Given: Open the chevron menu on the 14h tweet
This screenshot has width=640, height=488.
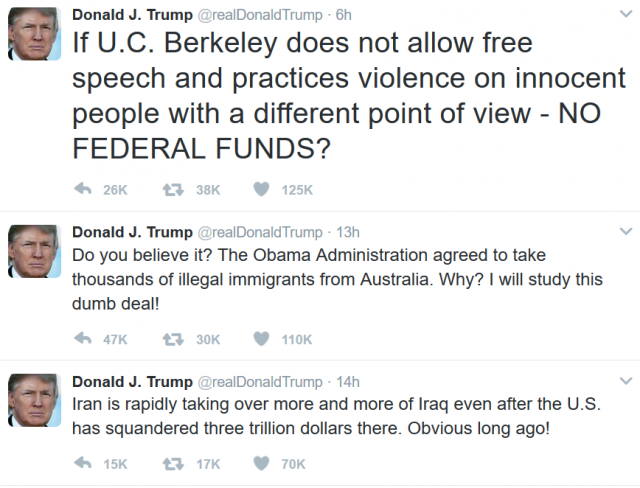Looking at the screenshot, I should (x=625, y=381).
